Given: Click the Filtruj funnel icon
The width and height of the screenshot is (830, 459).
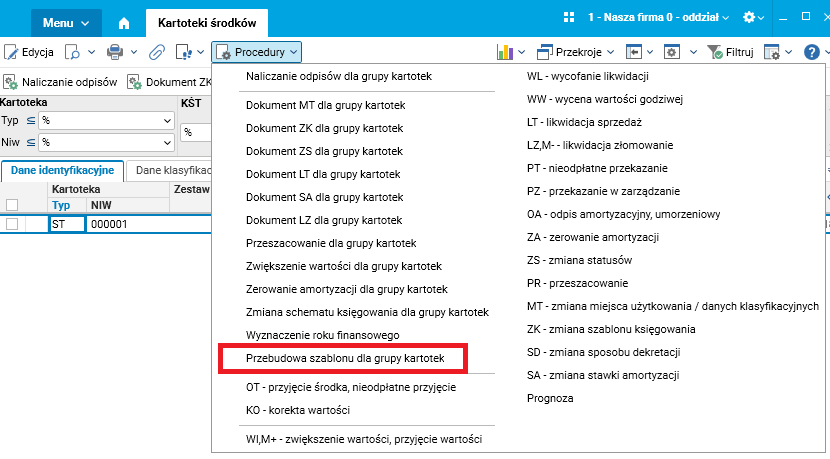Looking at the screenshot, I should [x=715, y=52].
